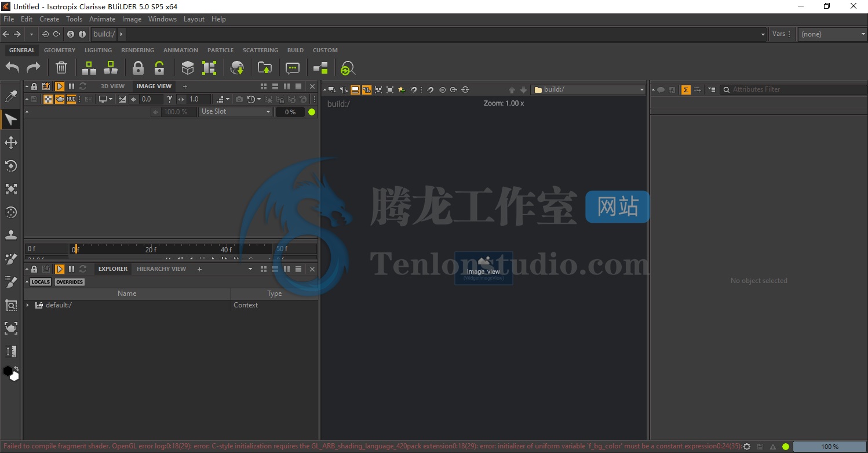The height and width of the screenshot is (453, 868).
Task: Toggle the checkerboard background in Image View
Action: 48,99
